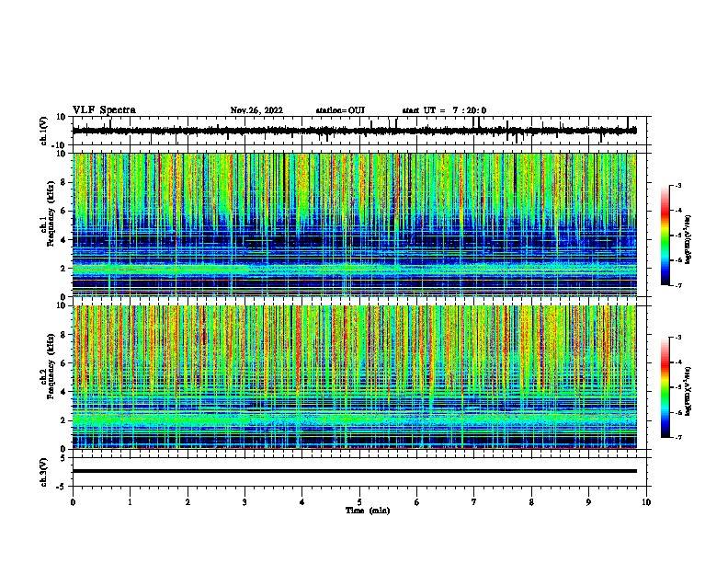
Task: Select the ch.2 'Frequency (kHz)' axis label
Action: pyautogui.click(x=51, y=366)
